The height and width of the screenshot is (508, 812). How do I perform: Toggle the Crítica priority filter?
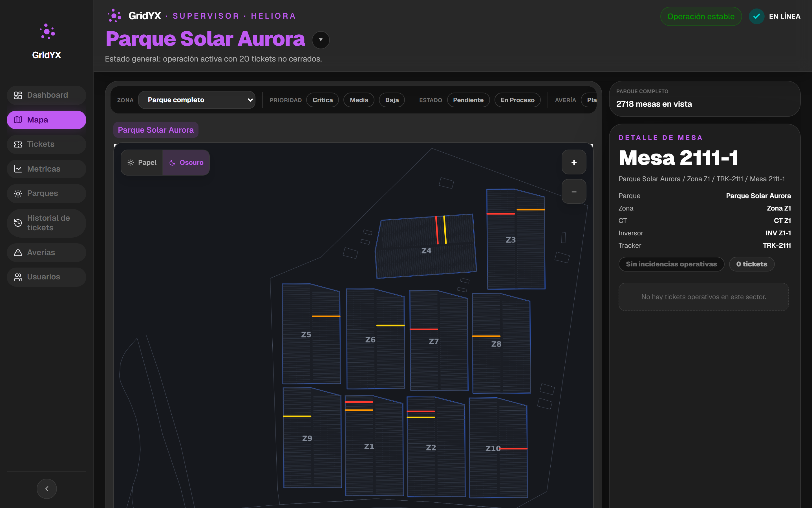323,100
